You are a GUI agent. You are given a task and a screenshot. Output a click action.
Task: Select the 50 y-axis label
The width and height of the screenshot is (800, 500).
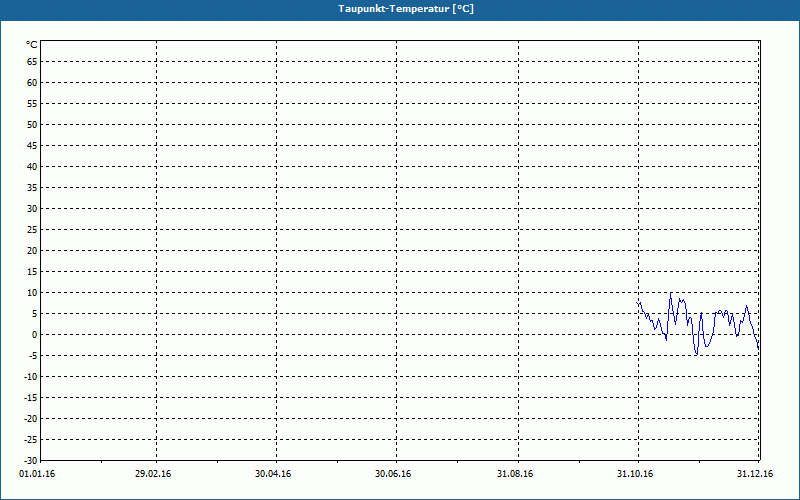(31, 125)
